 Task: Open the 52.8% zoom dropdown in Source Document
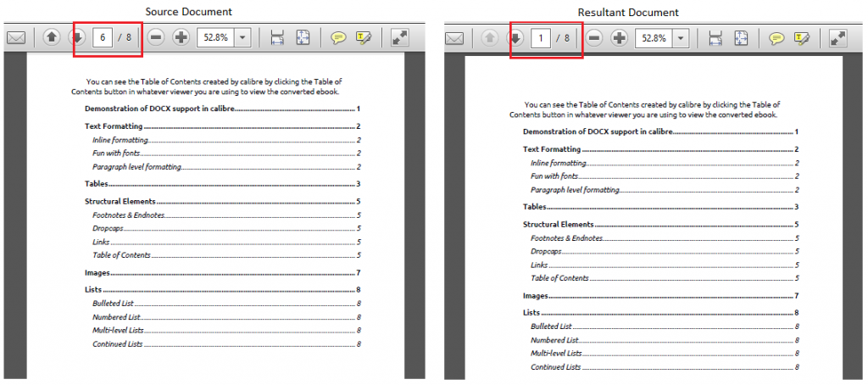click(x=242, y=38)
